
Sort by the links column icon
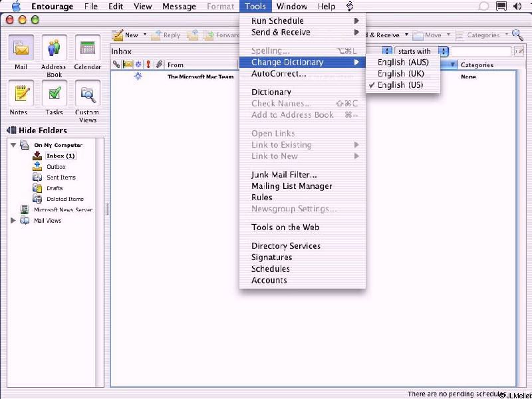click(x=116, y=64)
